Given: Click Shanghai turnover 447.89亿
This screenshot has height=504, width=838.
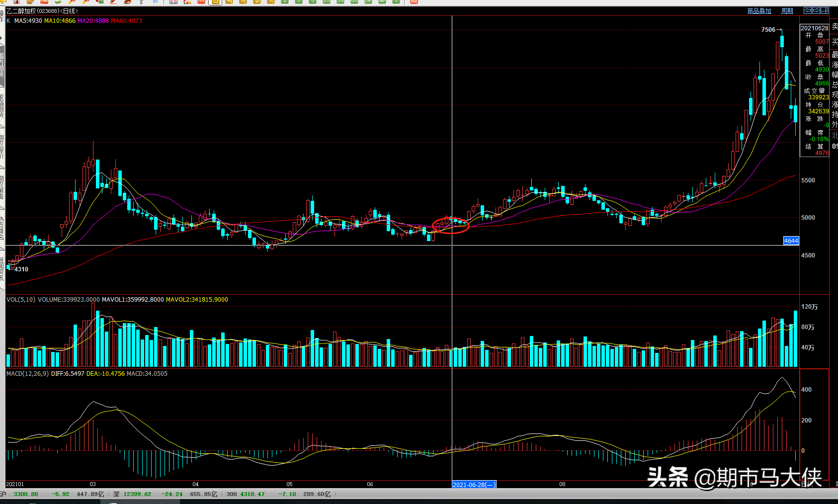Looking at the screenshot, I should click(x=90, y=494).
